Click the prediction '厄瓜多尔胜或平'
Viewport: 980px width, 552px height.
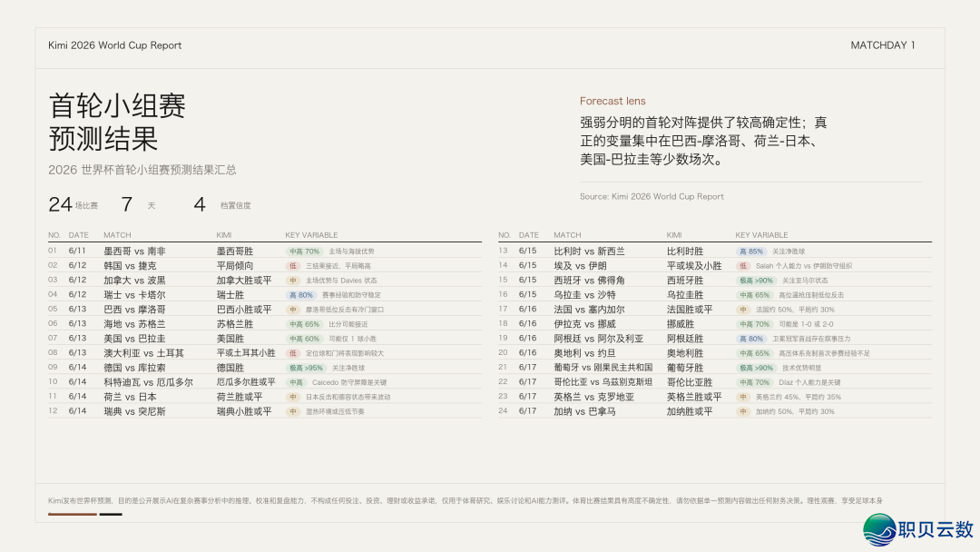point(246,382)
